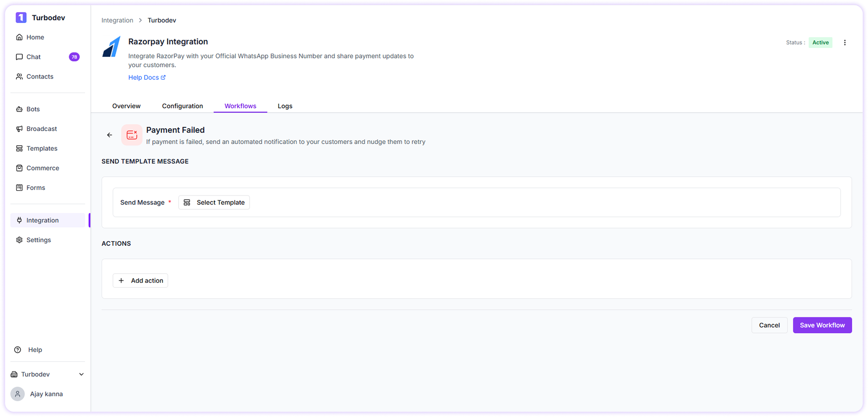Click the 78 unread chat badge

pos(74,57)
